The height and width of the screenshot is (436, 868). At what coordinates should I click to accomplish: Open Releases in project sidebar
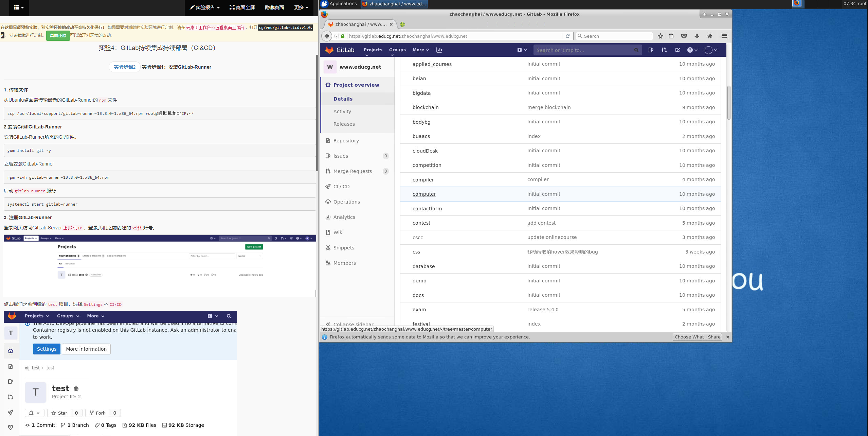tap(344, 124)
